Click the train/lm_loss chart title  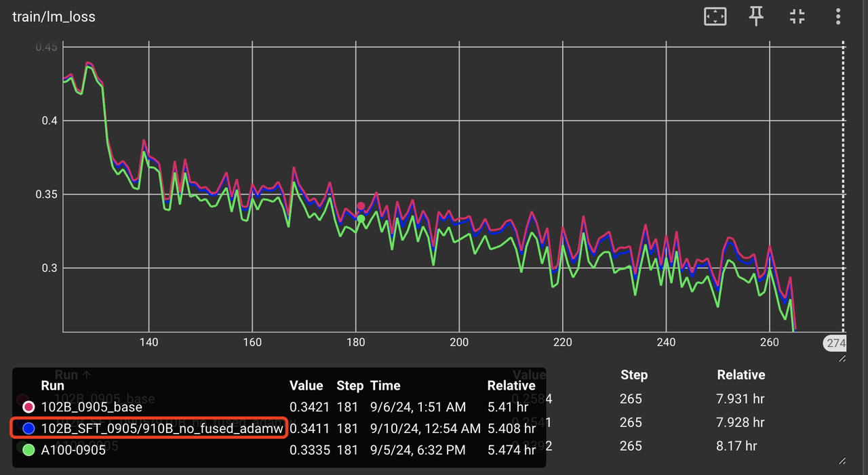[54, 16]
